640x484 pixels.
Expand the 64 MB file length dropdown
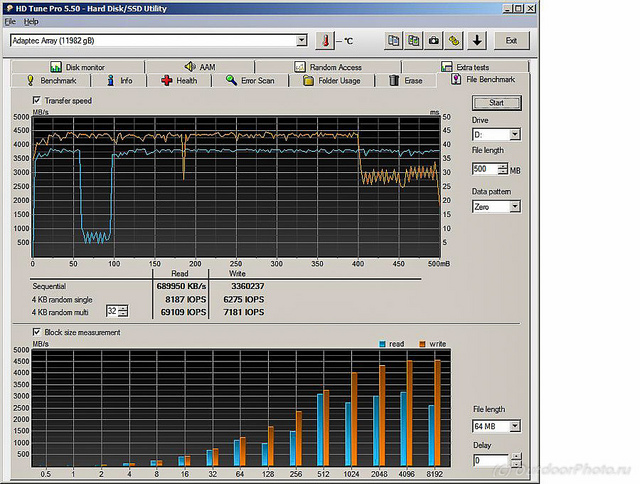pos(515,426)
